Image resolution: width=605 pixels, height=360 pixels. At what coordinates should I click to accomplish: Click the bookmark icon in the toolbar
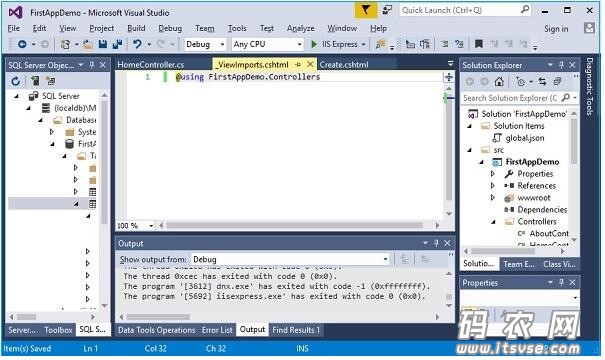tap(478, 44)
